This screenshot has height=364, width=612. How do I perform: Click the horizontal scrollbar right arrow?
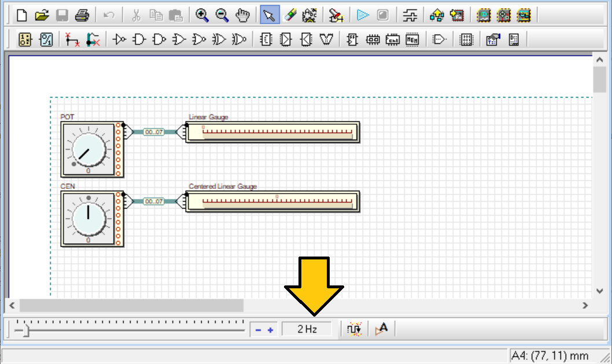(585, 306)
